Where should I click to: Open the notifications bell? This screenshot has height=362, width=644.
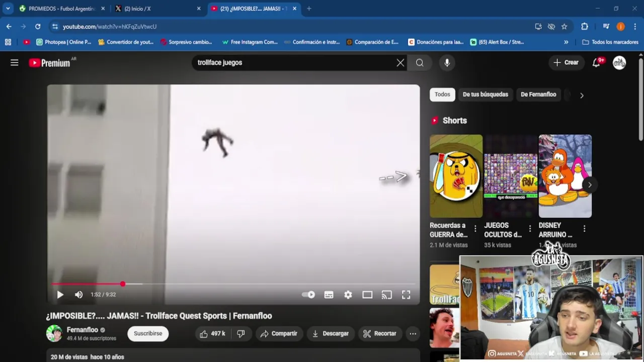coord(596,62)
